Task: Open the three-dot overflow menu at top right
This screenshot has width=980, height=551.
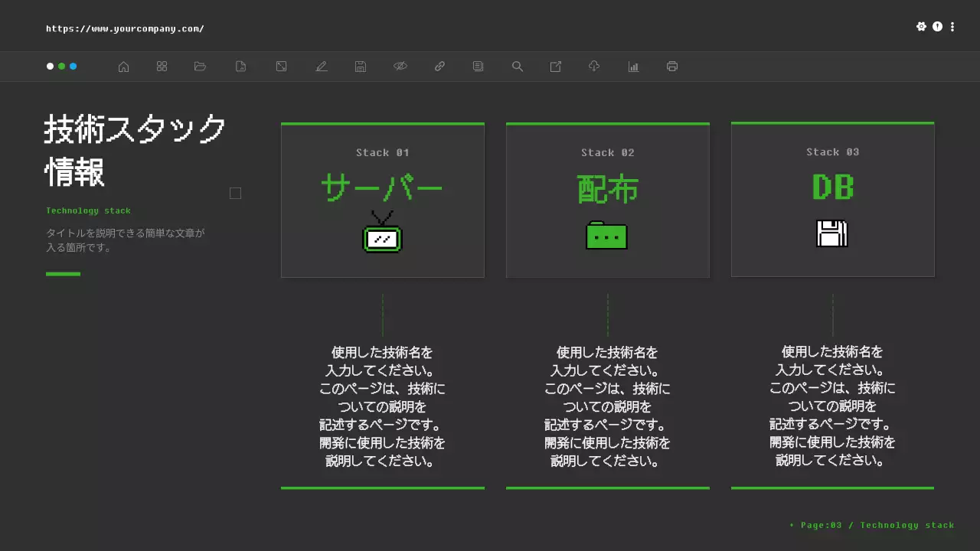Action: (x=952, y=26)
